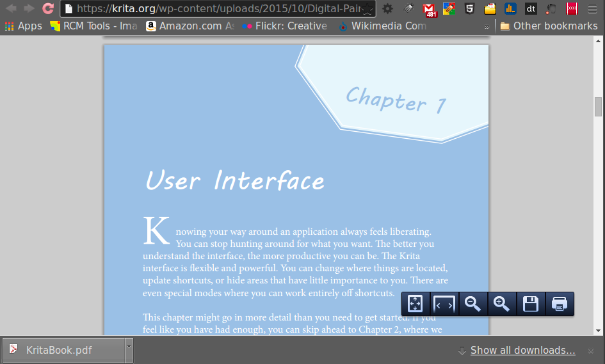
Task: Open the Gmail extension showing 481
Action: pyautogui.click(x=429, y=10)
